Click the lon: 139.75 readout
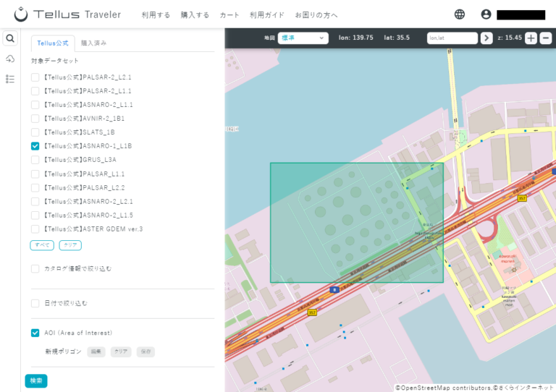The height and width of the screenshot is (392, 556). (355, 38)
